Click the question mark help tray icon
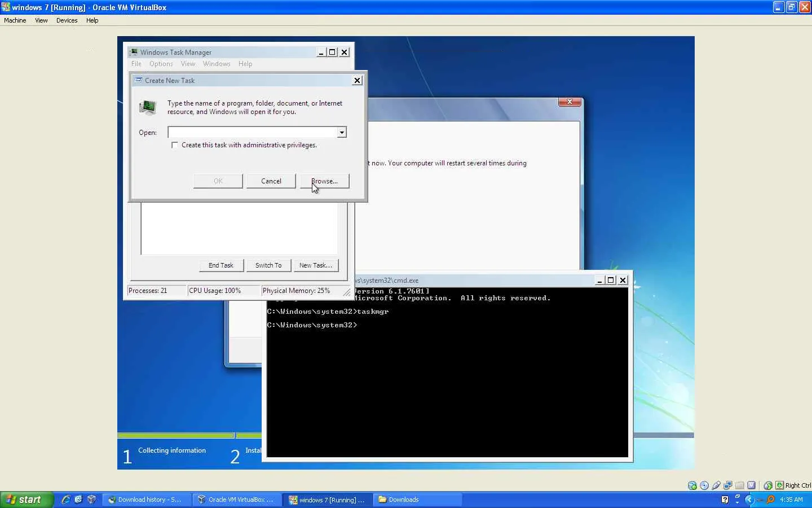 pyautogui.click(x=725, y=500)
